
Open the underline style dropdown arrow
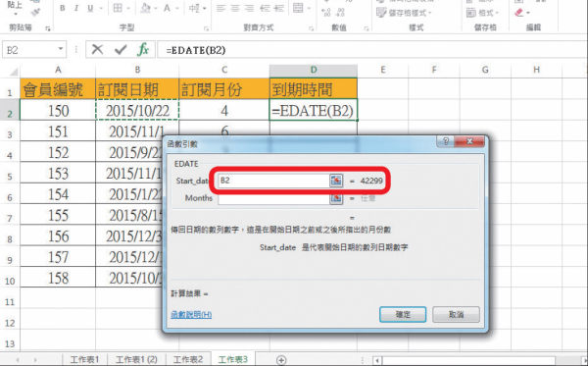click(101, 8)
